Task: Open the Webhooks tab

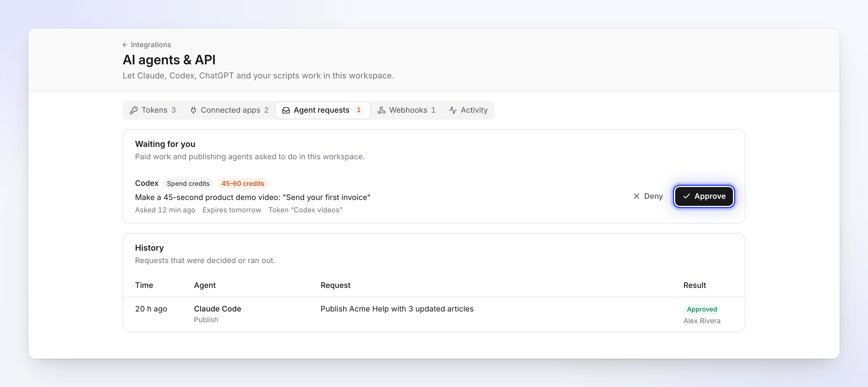Action: tap(406, 110)
